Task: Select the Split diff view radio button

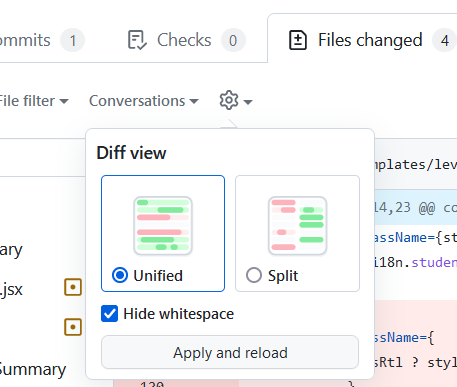Action: pos(254,275)
